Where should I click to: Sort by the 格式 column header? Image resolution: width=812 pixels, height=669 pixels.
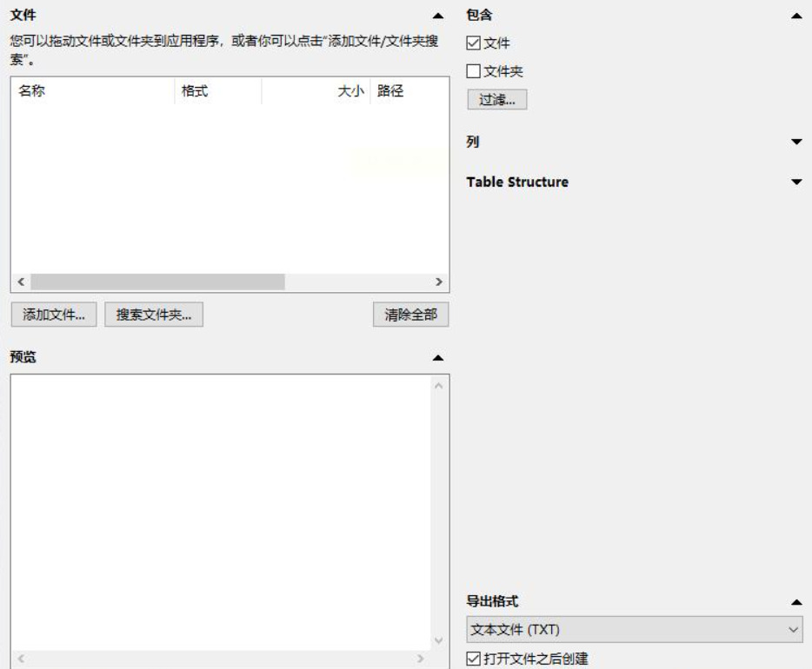point(218,91)
